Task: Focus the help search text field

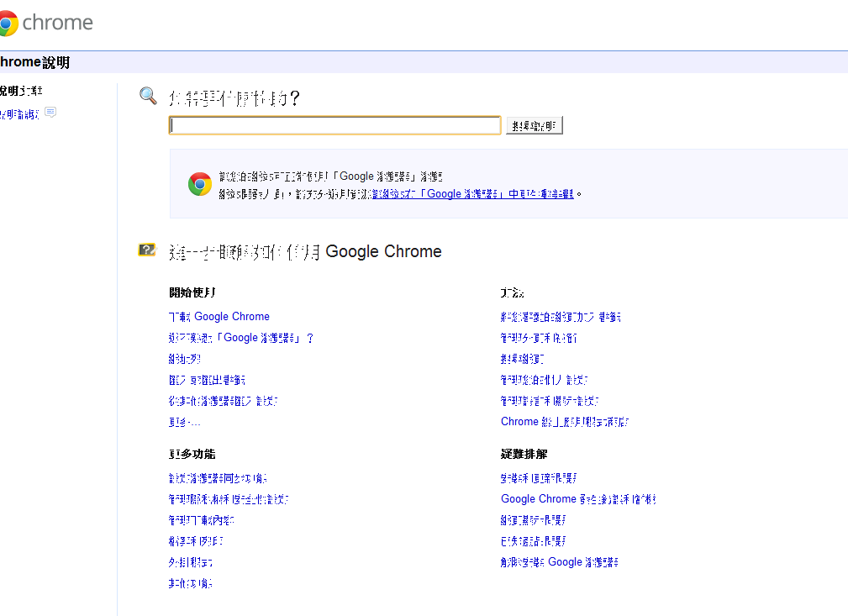Action: click(334, 125)
